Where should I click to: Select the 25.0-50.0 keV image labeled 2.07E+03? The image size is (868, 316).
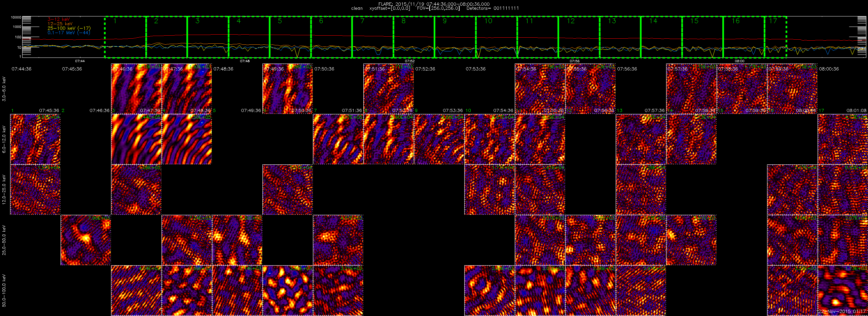click(x=843, y=240)
